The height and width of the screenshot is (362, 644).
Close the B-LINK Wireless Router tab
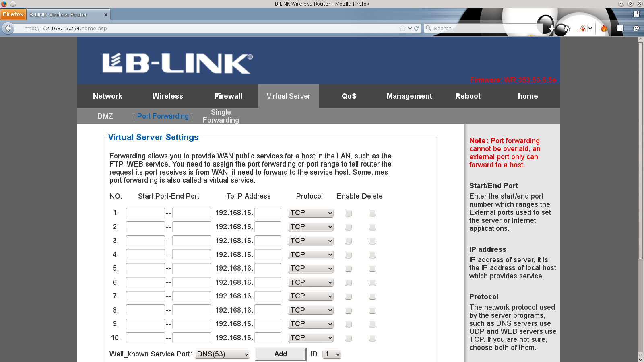tap(106, 14)
